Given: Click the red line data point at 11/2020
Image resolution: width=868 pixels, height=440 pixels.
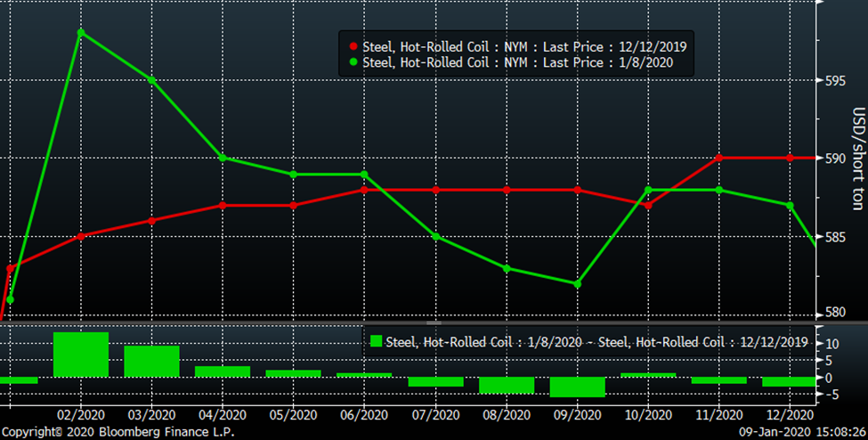Looking at the screenshot, I should pyautogui.click(x=718, y=158).
